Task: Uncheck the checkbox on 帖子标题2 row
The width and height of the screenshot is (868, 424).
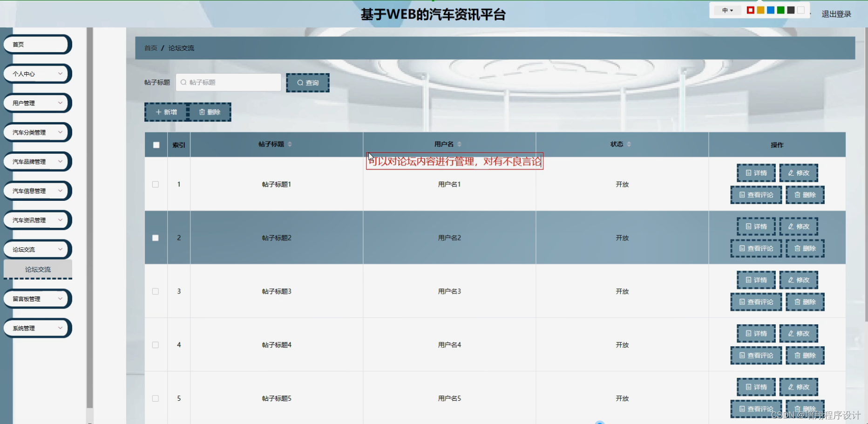Action: (x=156, y=238)
